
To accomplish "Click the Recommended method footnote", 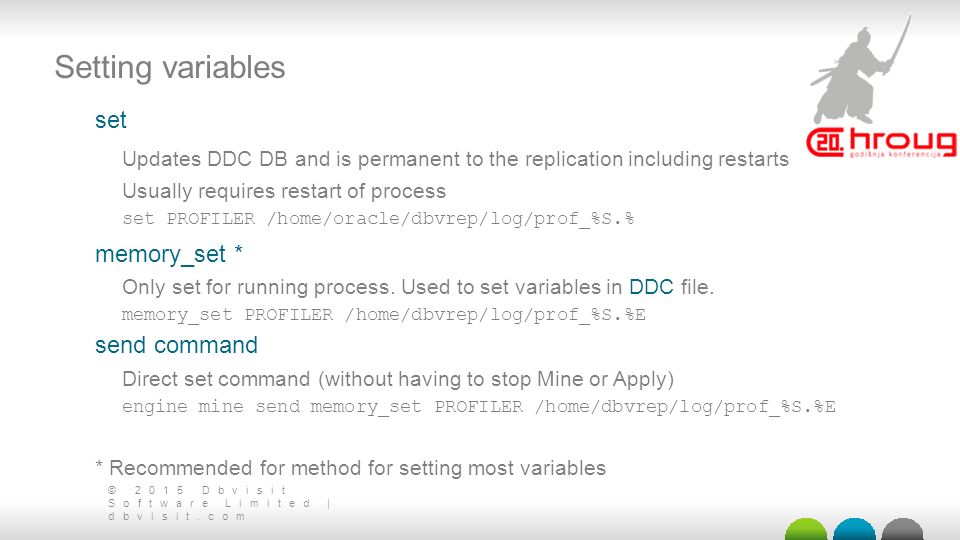I will pos(351,468).
